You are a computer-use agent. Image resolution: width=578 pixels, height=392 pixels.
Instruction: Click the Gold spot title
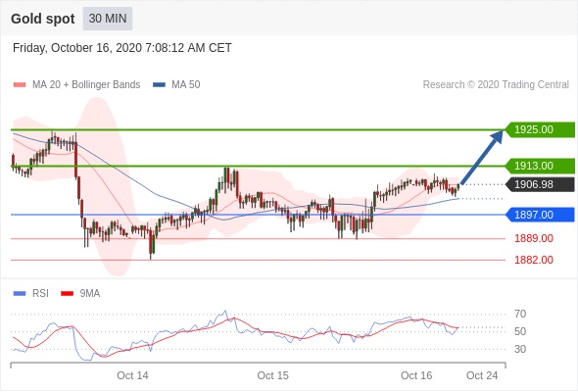(x=43, y=19)
